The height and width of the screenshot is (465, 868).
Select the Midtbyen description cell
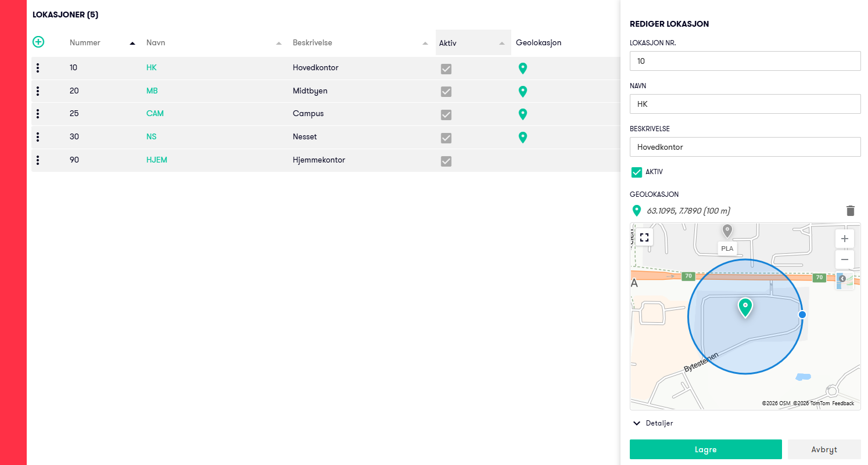point(310,91)
